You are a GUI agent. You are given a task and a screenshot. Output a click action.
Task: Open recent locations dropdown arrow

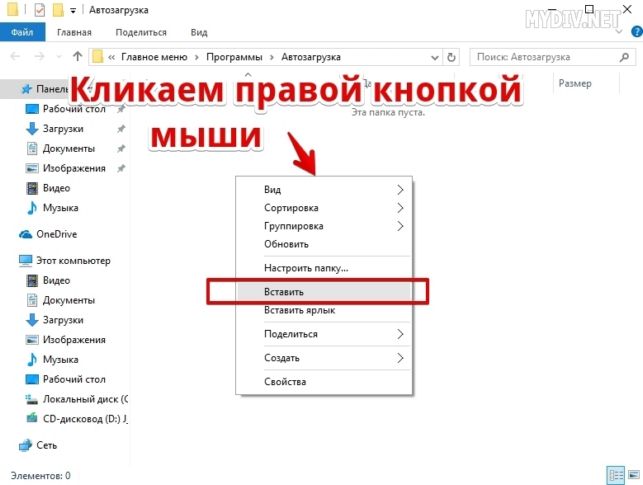coord(59,57)
